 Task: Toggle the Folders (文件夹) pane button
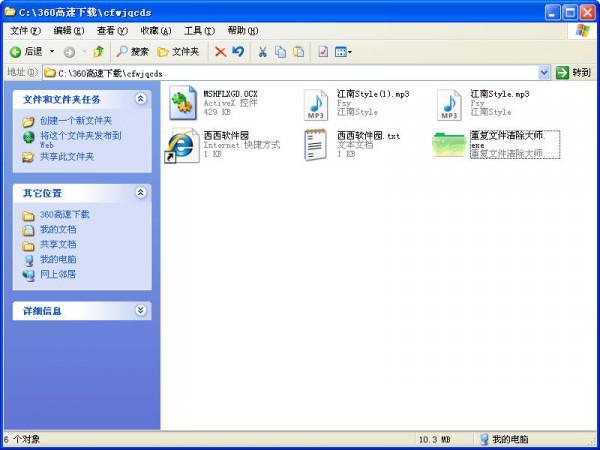(178, 52)
